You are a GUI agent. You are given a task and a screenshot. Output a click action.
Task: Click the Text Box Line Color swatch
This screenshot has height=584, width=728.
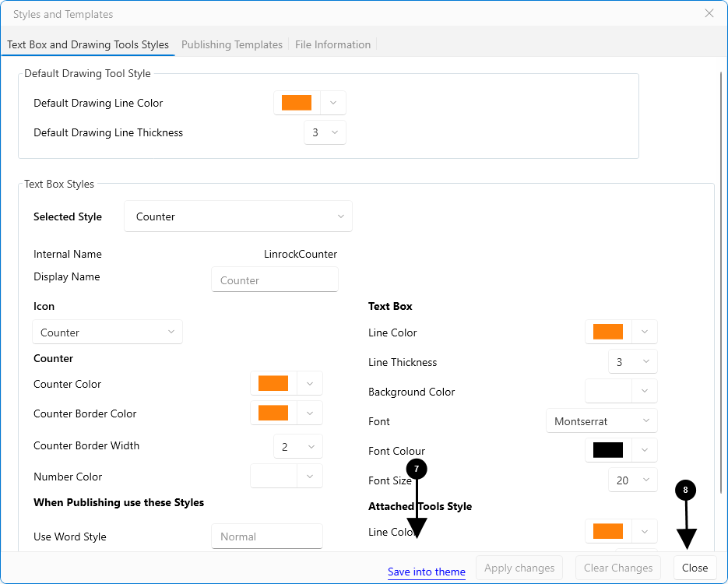pyautogui.click(x=608, y=332)
